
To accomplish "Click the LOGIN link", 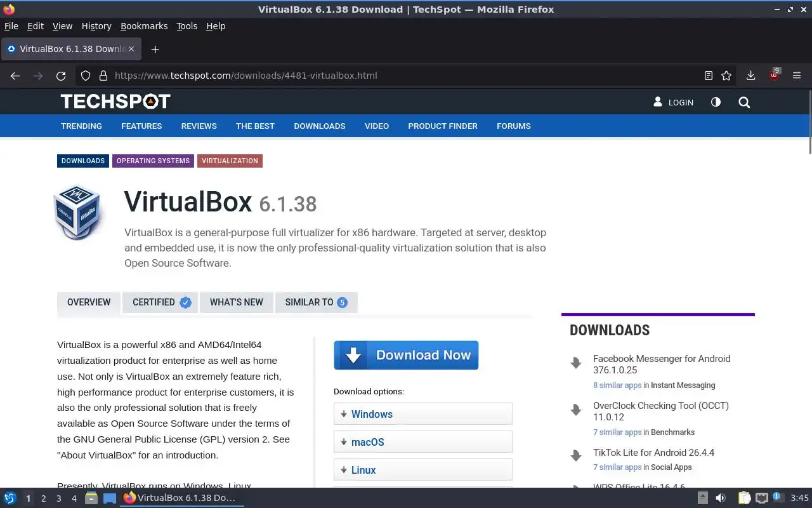I will pyautogui.click(x=681, y=102).
